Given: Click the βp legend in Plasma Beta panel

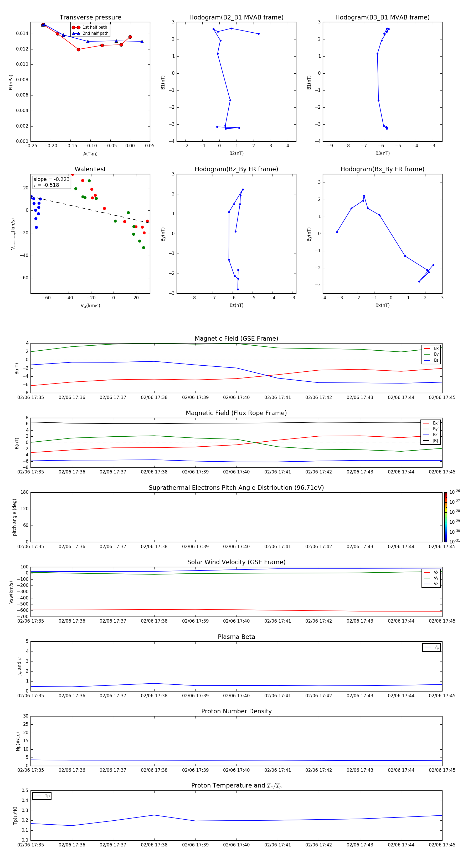Looking at the screenshot, I should tap(431, 647).
